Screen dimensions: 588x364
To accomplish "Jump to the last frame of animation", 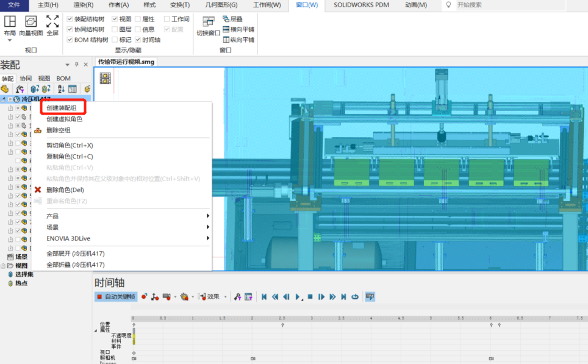I will pos(343,296).
